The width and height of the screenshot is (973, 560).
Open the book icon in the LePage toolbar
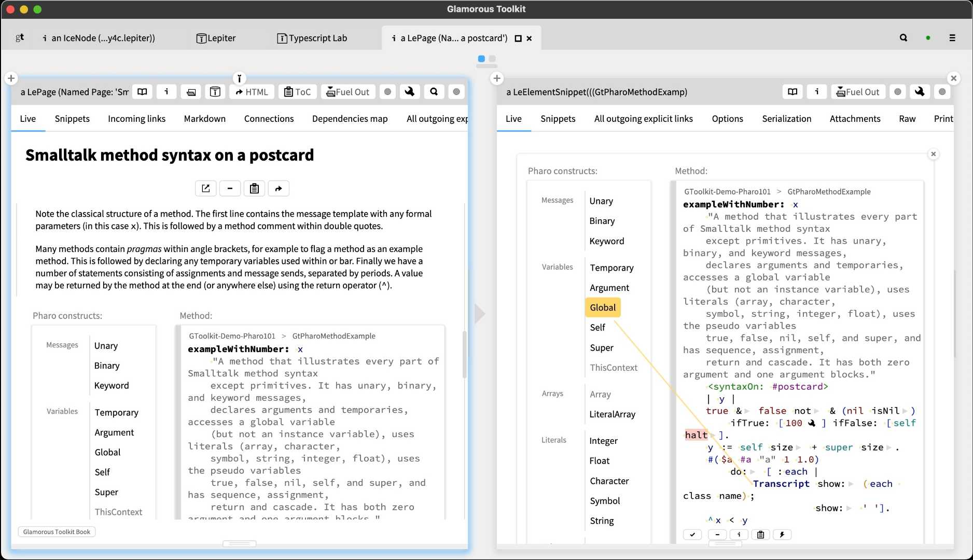142,92
